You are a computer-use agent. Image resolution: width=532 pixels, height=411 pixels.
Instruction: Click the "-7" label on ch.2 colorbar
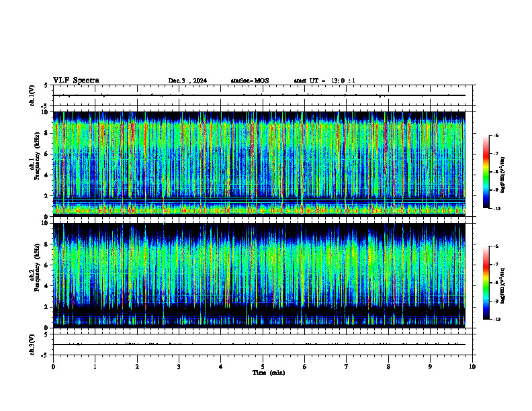click(x=496, y=265)
